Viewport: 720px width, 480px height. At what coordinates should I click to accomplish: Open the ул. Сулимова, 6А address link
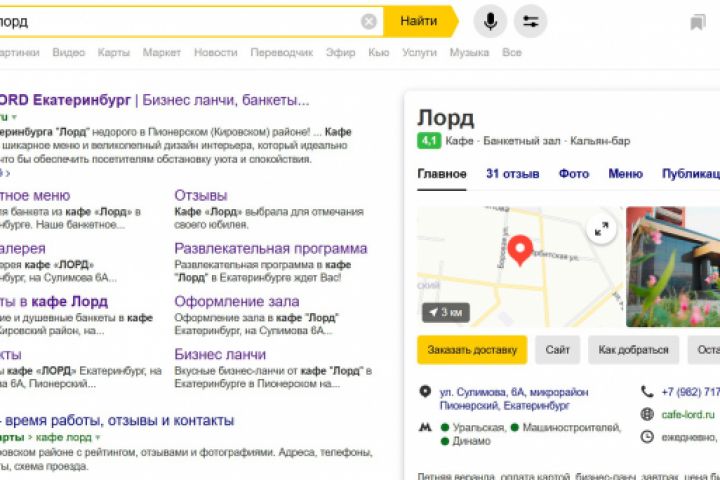[513, 399]
